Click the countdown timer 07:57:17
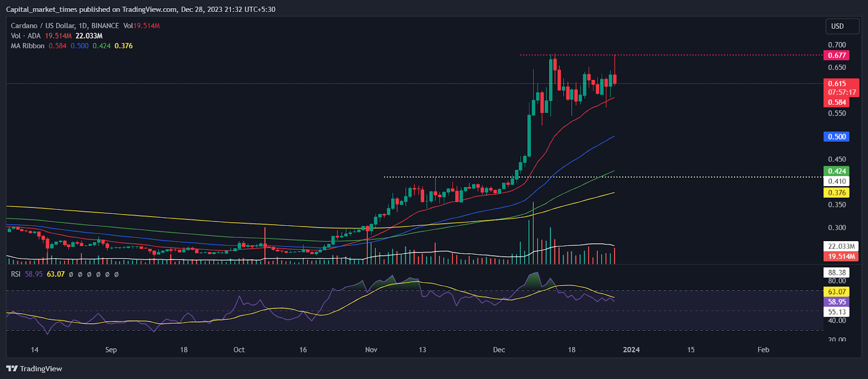The width and height of the screenshot is (868, 379). pos(841,92)
